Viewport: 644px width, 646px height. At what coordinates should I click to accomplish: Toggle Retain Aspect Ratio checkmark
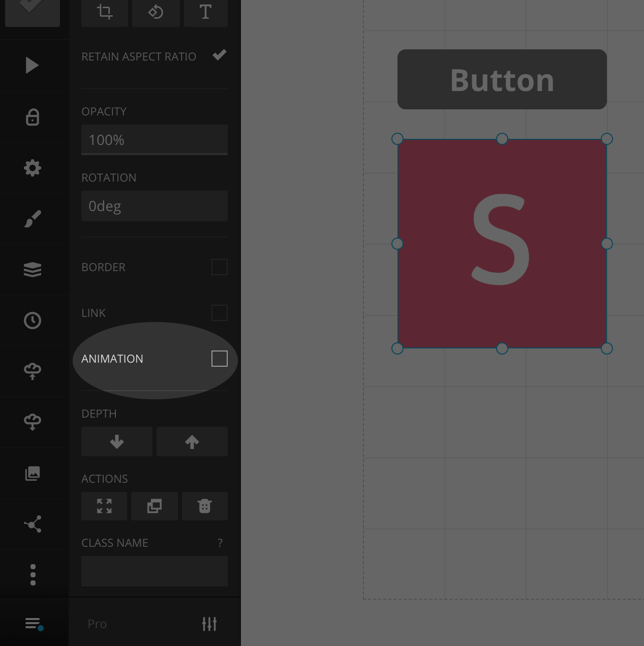219,55
